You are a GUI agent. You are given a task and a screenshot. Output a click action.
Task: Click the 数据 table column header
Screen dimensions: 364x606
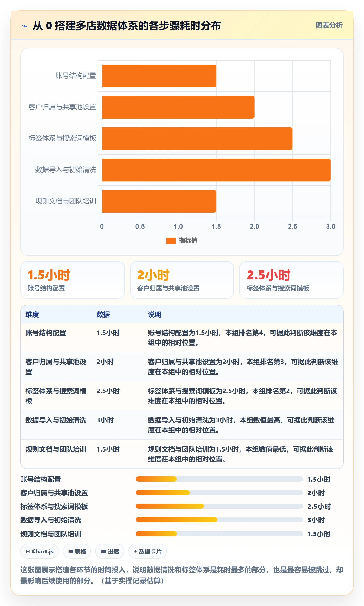103,314
